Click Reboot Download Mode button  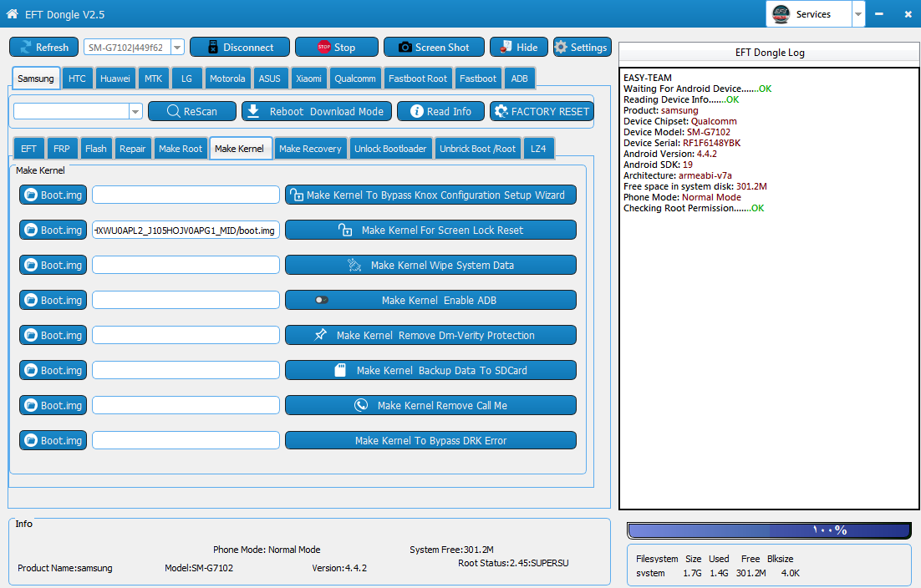coord(317,111)
